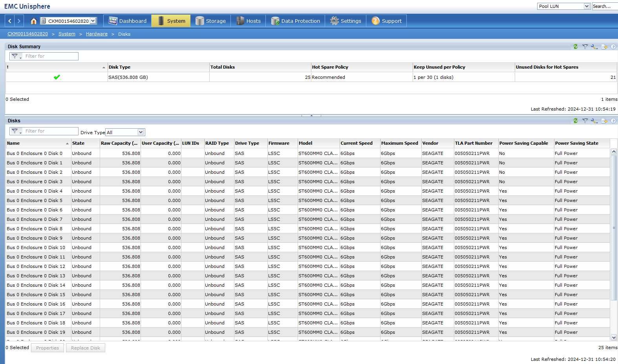Focus the Disk Summary Filter for field
The height and width of the screenshot is (364, 618).
tap(51, 56)
